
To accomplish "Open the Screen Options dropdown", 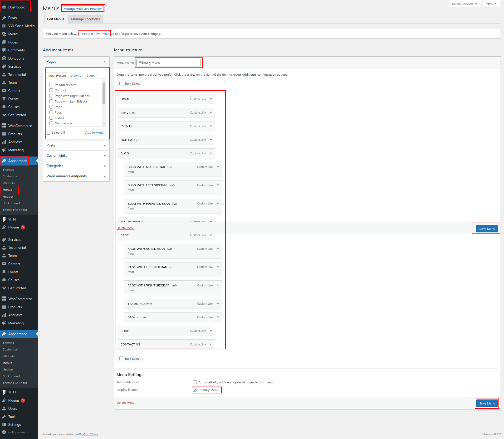I will point(464,4).
